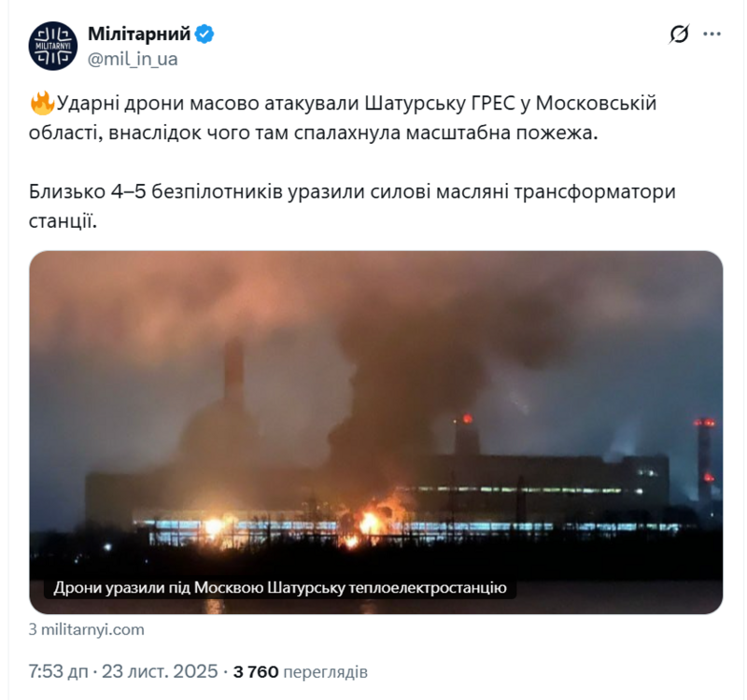Open the three-dots more options menu
The width and height of the screenshot is (747, 700).
tap(712, 34)
